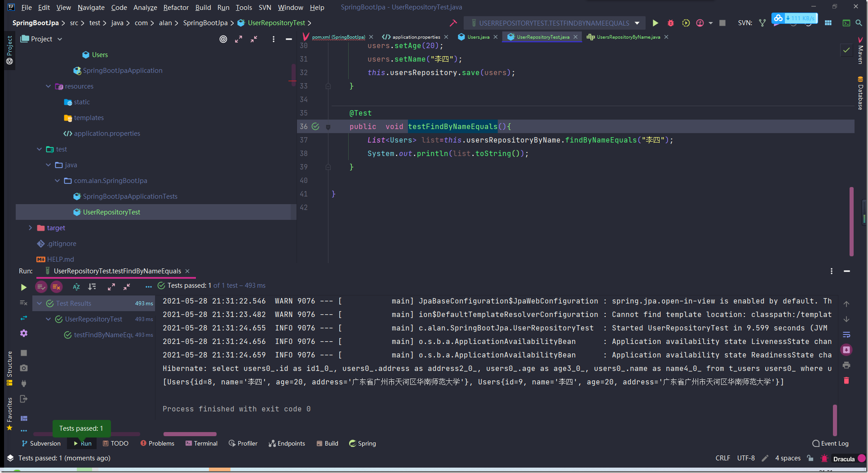Image resolution: width=868 pixels, height=473 pixels.
Task: Open the Database side panel
Action: [860, 94]
